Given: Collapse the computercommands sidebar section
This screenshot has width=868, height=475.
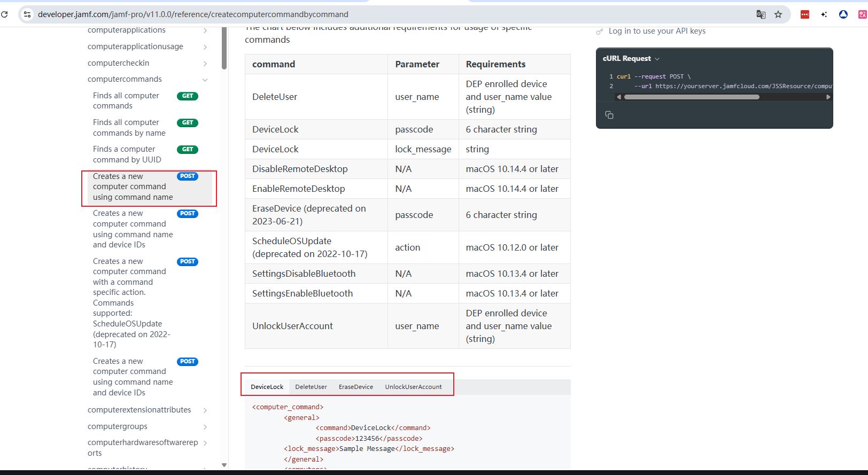Looking at the screenshot, I should [205, 80].
